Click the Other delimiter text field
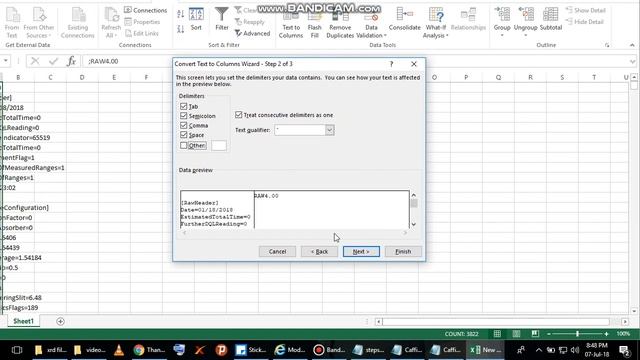Image resolution: width=640 pixels, height=360 pixels. point(219,146)
